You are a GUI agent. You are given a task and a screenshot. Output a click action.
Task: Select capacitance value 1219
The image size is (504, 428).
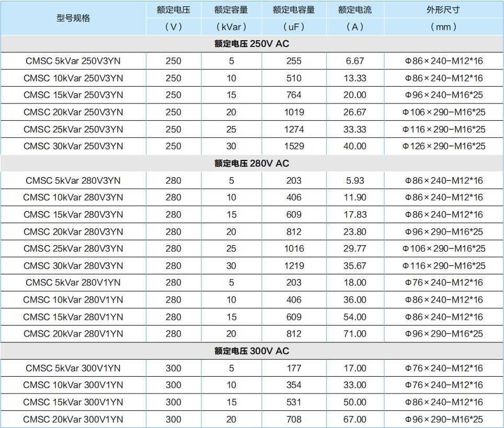294,265
